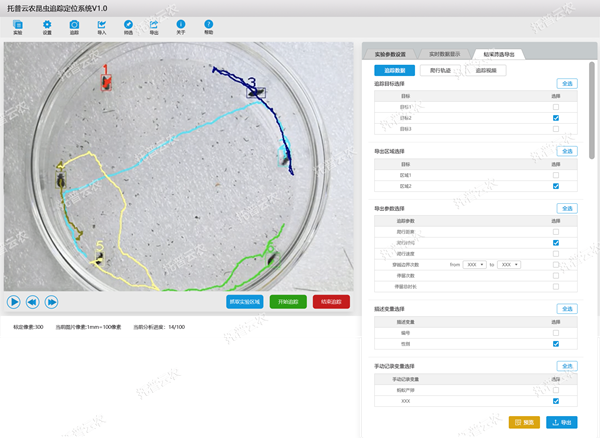Viewport: 600px width, 438px height.
Task: Open the 筛选 (Filter) toolbar icon
Action: click(x=128, y=26)
